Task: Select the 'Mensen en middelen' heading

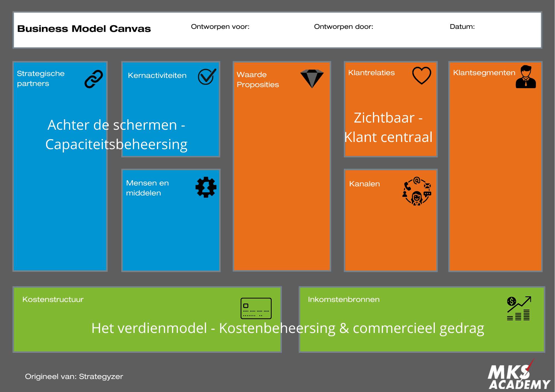Action: click(147, 188)
